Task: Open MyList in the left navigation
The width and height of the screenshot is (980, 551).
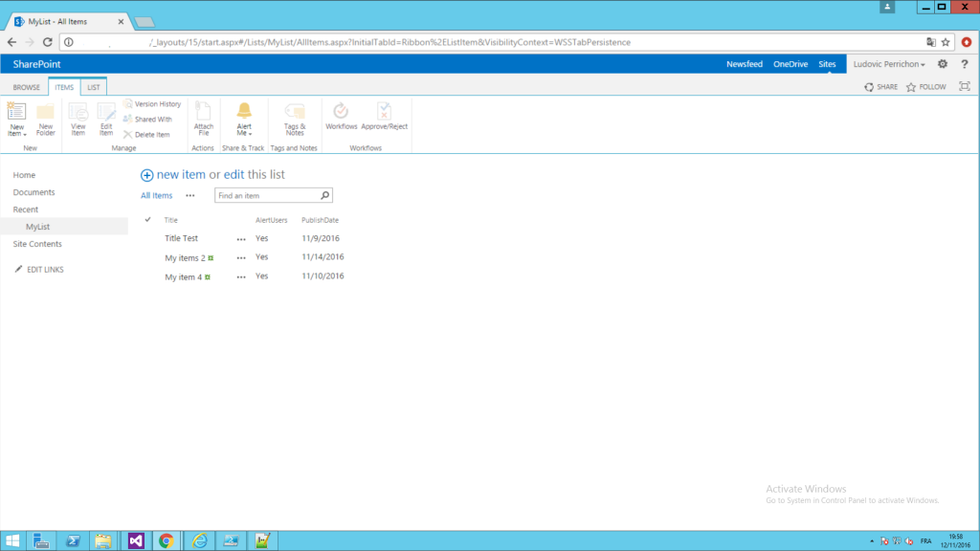Action: tap(37, 227)
